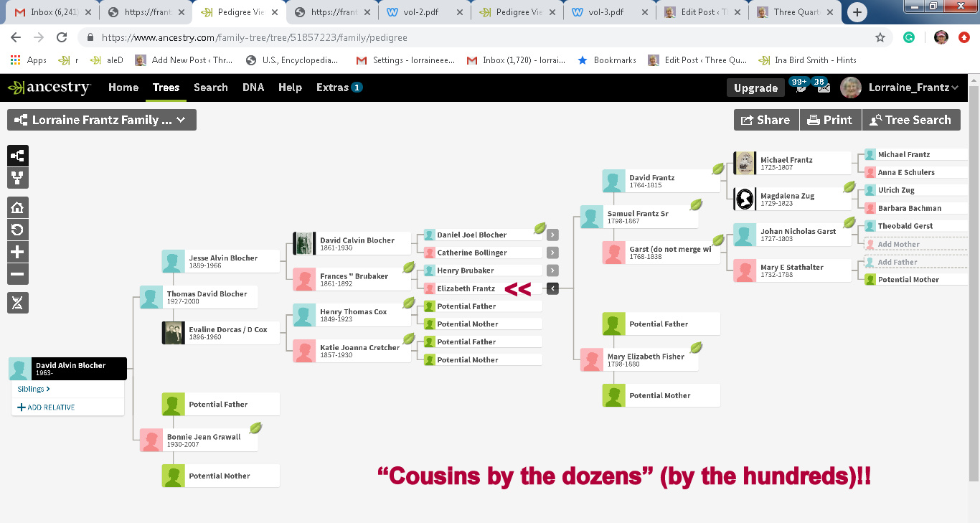Click the reset view rotate icon

click(x=18, y=230)
